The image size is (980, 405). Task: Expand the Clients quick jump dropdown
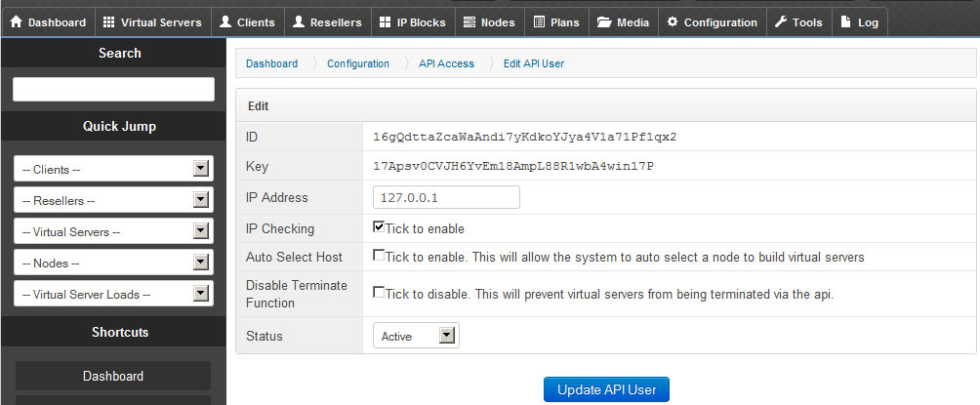point(113,170)
